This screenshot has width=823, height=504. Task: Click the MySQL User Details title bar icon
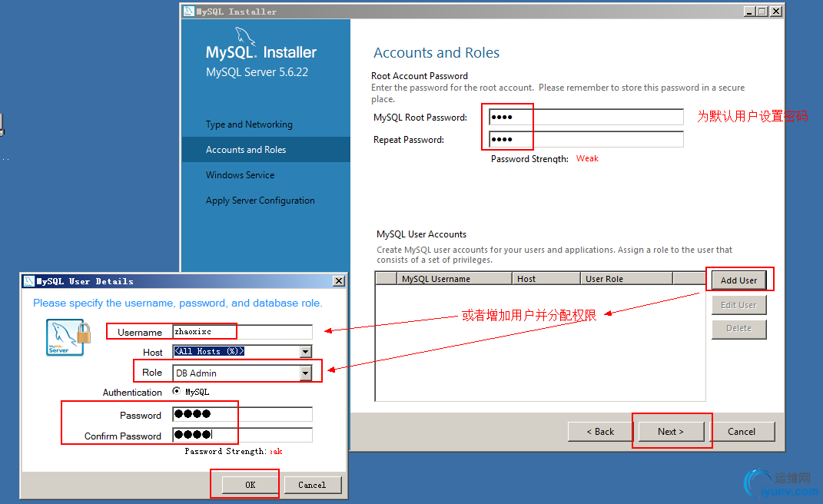pos(29,281)
